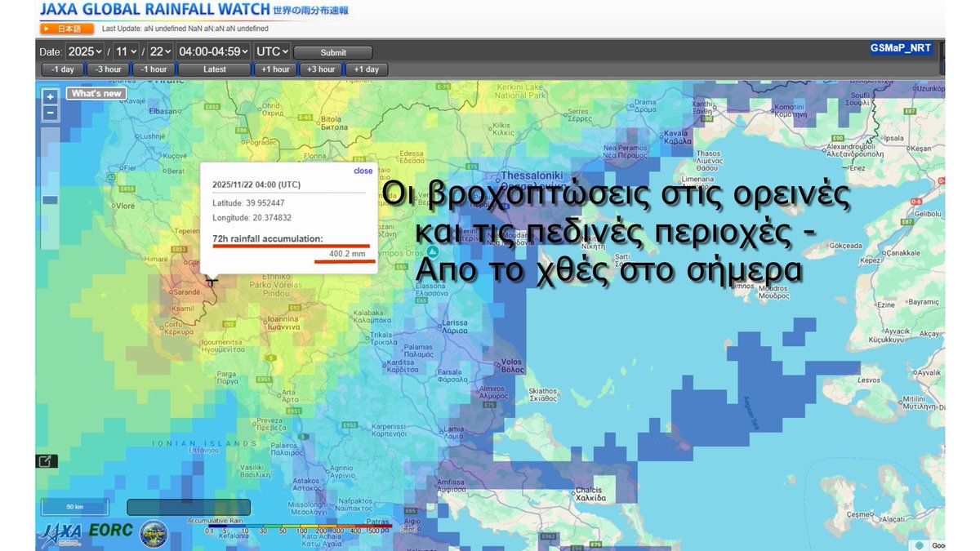Image resolution: width=980 pixels, height=551 pixels.
Task: Click the EORC logo
Action: (110, 531)
